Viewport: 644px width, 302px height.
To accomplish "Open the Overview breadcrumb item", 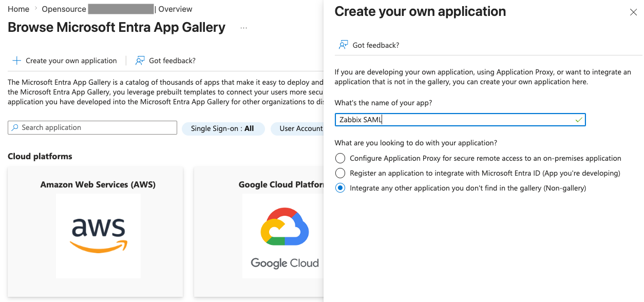I will pyautogui.click(x=175, y=9).
